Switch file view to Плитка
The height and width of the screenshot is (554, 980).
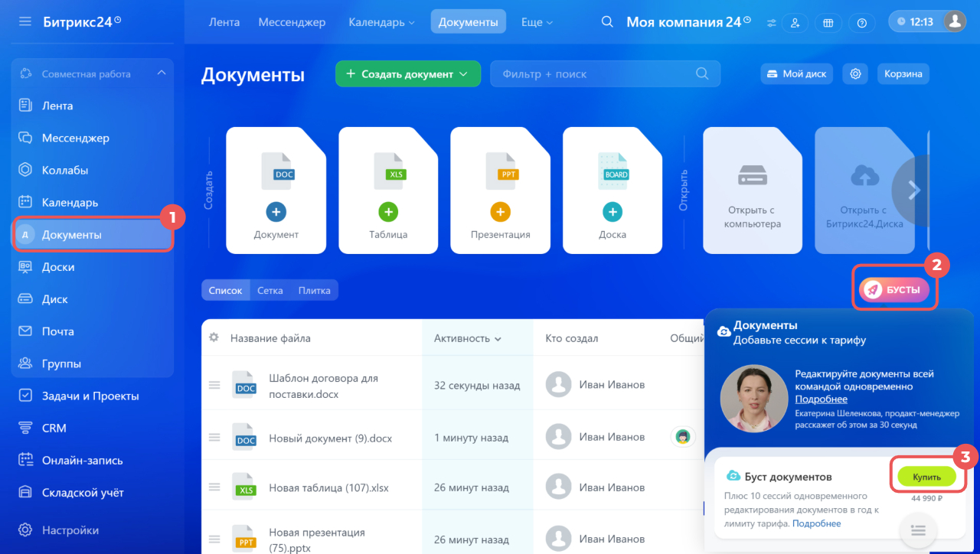click(x=314, y=291)
